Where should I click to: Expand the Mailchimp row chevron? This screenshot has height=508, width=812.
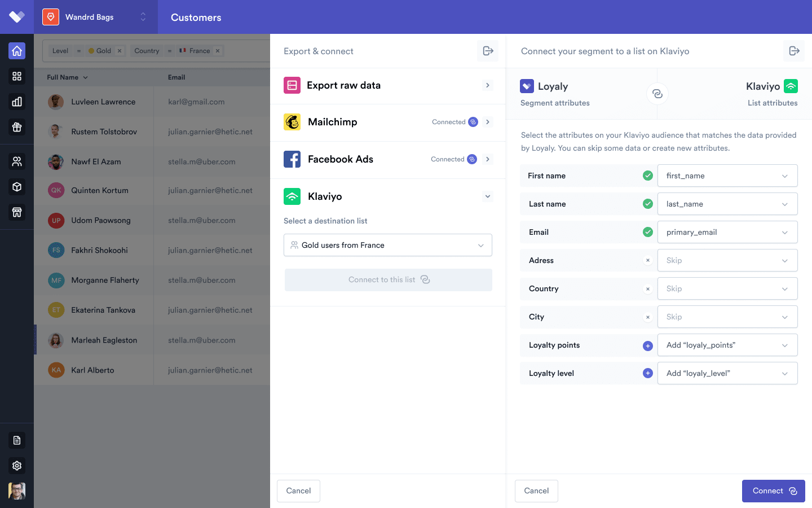pyautogui.click(x=488, y=122)
